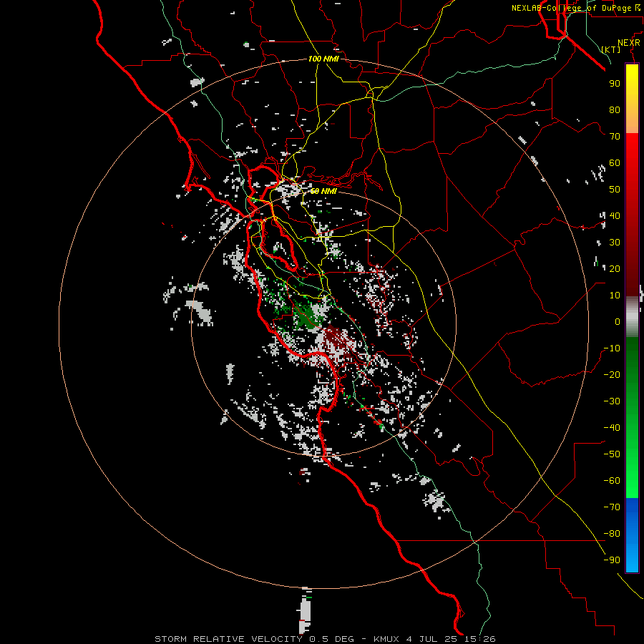Click the 100 NMI range ring label
644x644 pixels.
(323, 59)
